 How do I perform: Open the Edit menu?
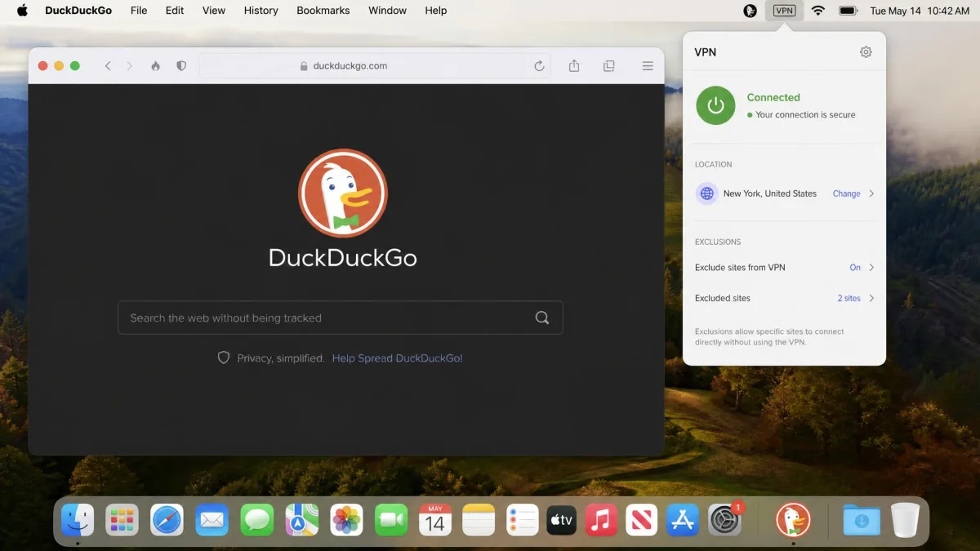click(175, 11)
